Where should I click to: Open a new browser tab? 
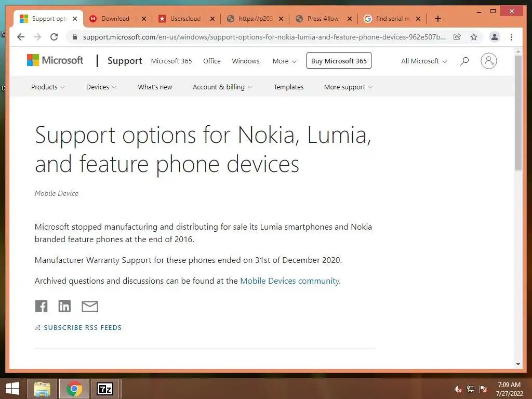click(x=437, y=19)
